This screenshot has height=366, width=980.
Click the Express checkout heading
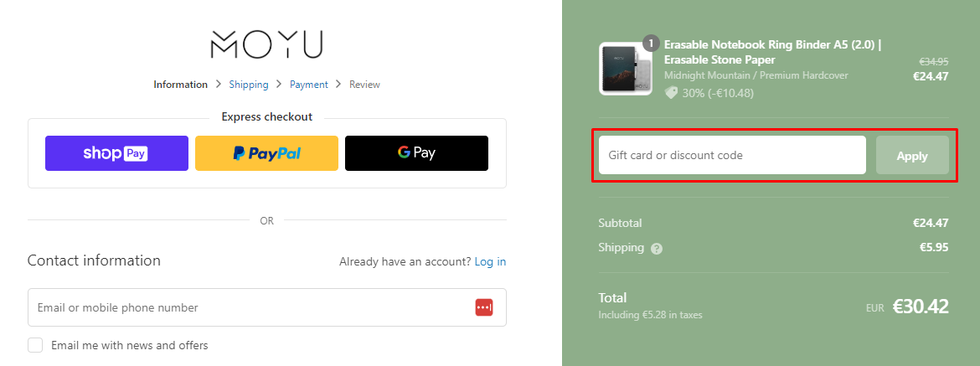(x=267, y=116)
